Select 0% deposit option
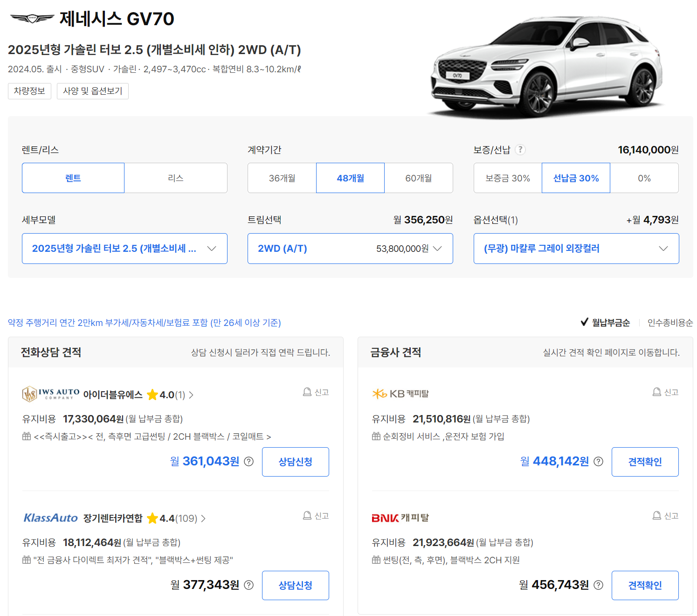697x616 pixels. (x=644, y=178)
